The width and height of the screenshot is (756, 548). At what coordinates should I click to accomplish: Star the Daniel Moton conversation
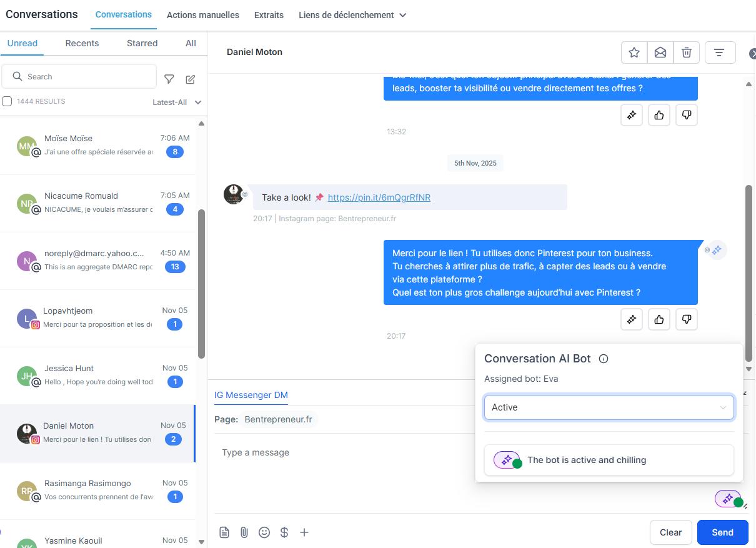tap(634, 53)
